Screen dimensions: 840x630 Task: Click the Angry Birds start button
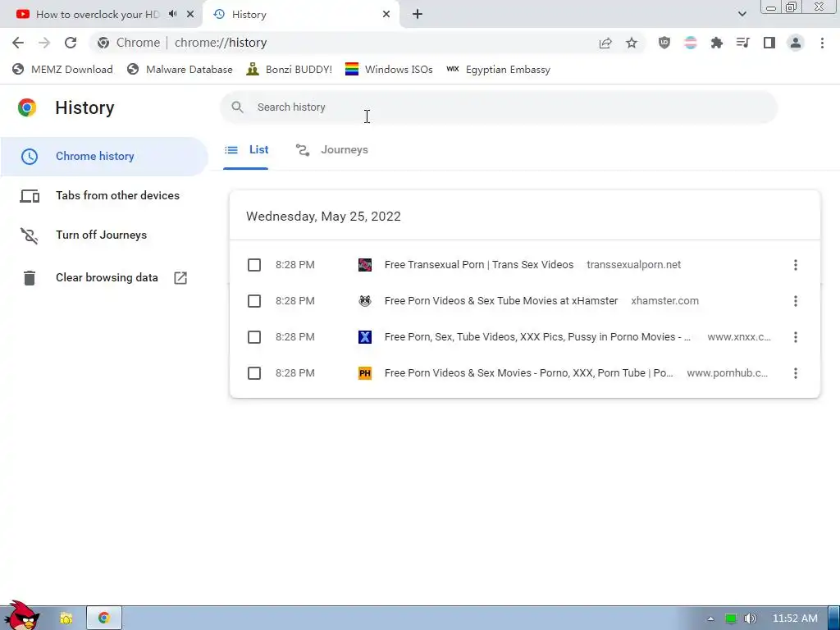(22, 616)
